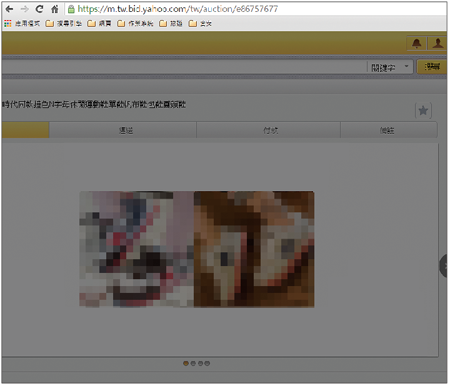Switch to the 備註 tab
The height and width of the screenshot is (386, 450).
389,130
